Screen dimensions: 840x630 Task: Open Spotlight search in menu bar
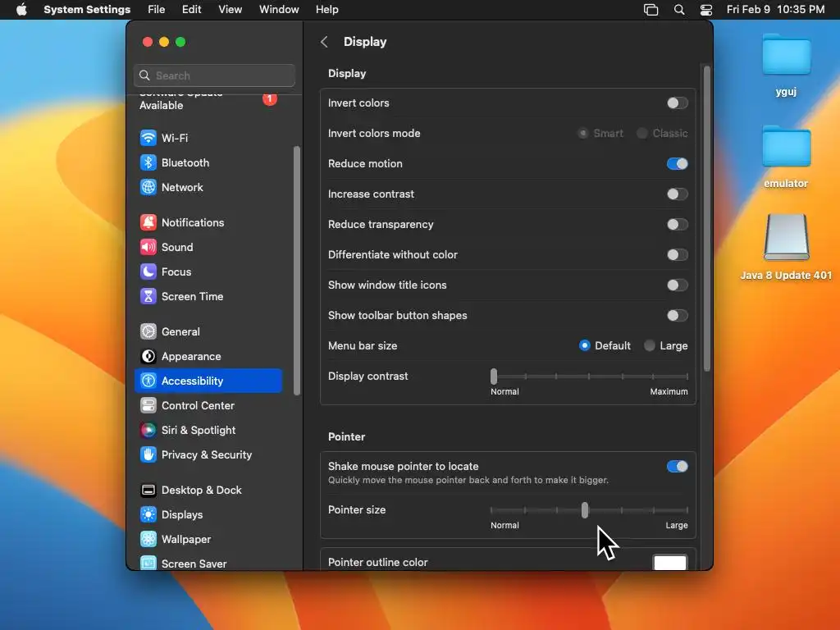(678, 10)
